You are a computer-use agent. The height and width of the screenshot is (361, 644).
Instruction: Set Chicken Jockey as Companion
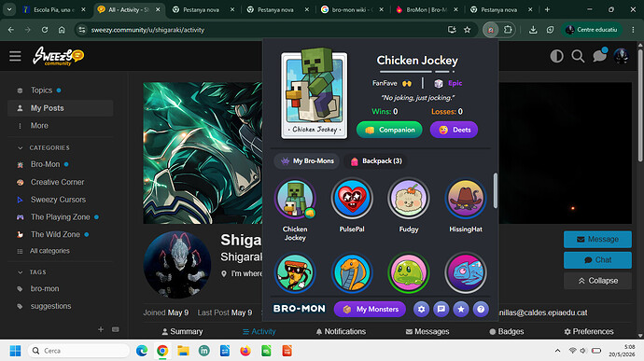(x=389, y=130)
